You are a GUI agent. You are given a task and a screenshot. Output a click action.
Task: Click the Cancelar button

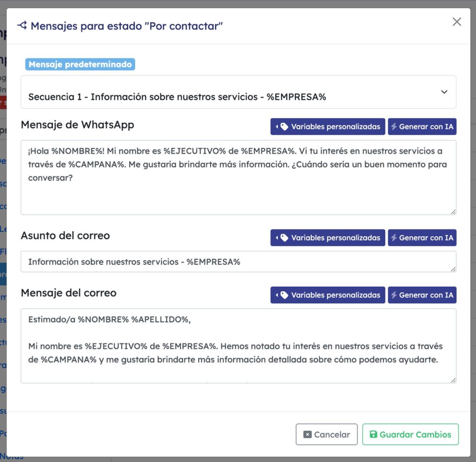[x=327, y=435]
